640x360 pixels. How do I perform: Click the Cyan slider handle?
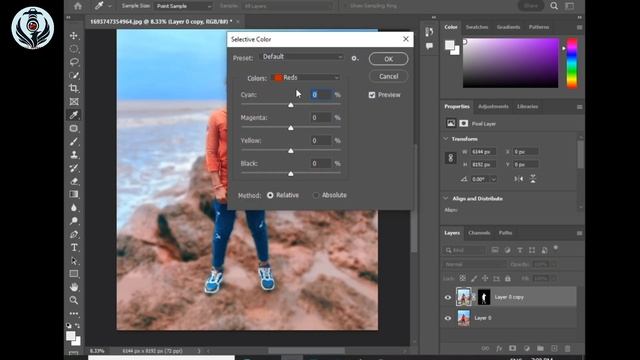(x=291, y=105)
